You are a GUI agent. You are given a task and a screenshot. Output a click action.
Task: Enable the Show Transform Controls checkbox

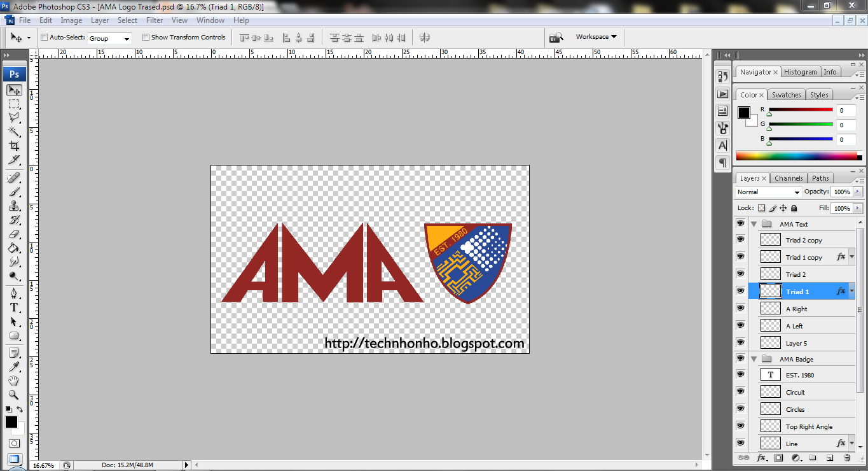point(146,37)
